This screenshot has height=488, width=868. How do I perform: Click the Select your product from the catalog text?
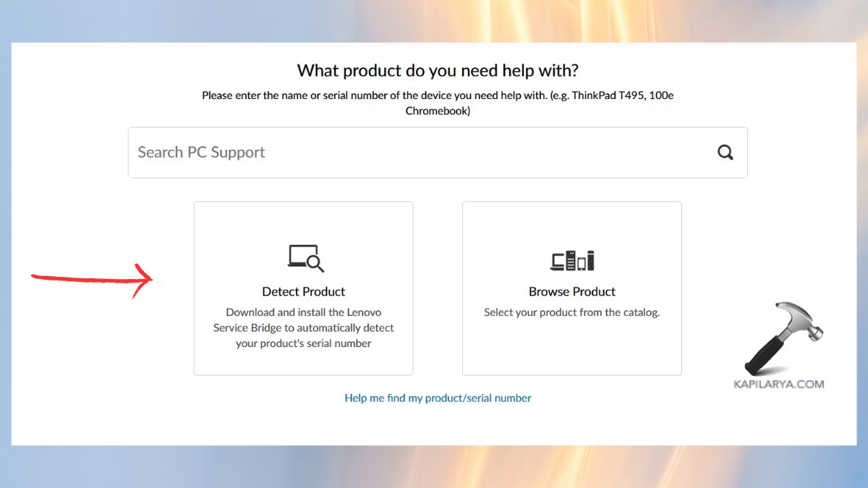pyautogui.click(x=571, y=312)
